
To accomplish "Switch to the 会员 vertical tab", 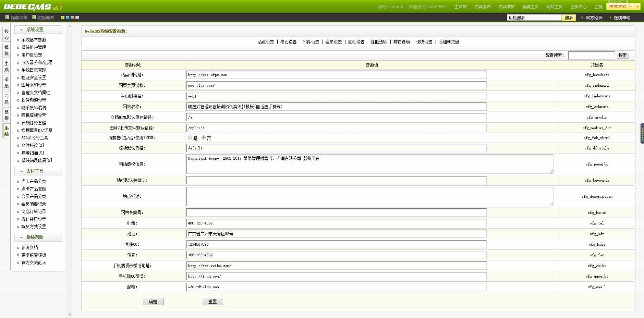I will 7,99.
